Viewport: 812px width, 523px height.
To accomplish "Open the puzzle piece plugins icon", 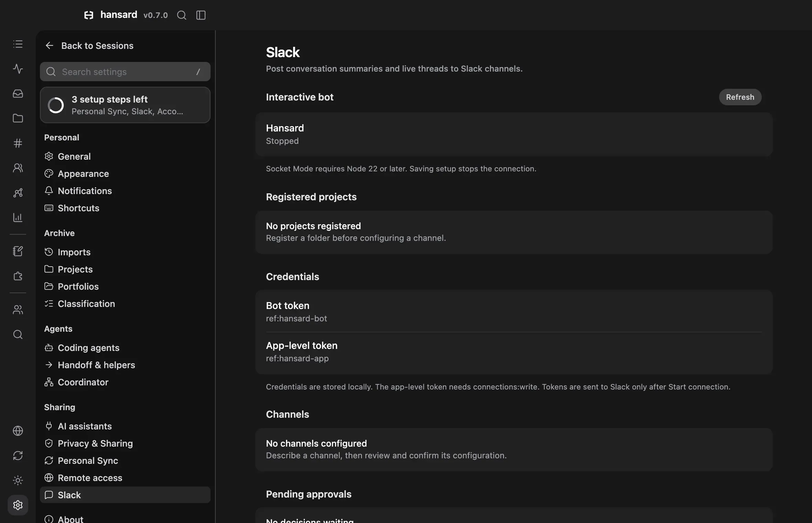I will 18,276.
